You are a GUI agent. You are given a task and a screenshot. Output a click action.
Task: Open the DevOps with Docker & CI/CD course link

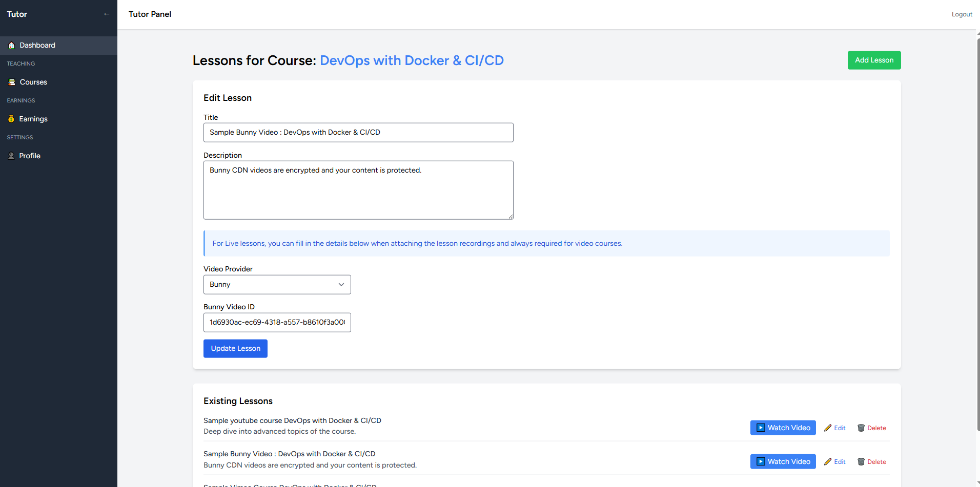(x=412, y=60)
